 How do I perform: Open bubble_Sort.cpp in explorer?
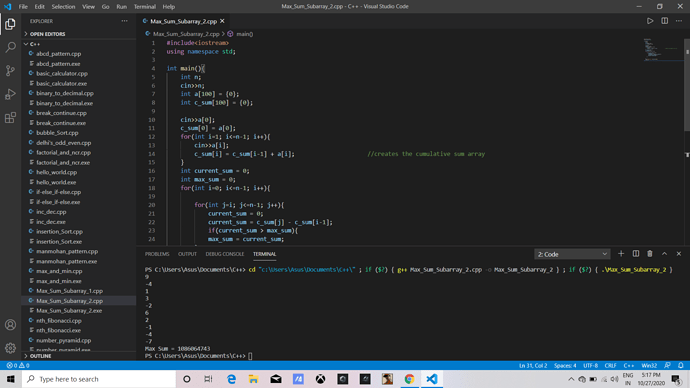[57, 132]
